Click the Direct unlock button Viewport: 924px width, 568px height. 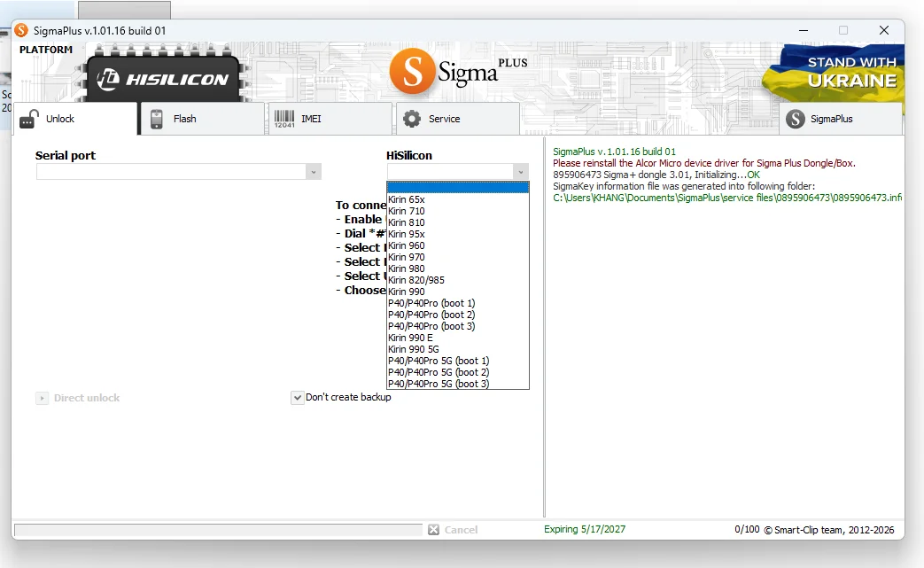pyautogui.click(x=78, y=398)
